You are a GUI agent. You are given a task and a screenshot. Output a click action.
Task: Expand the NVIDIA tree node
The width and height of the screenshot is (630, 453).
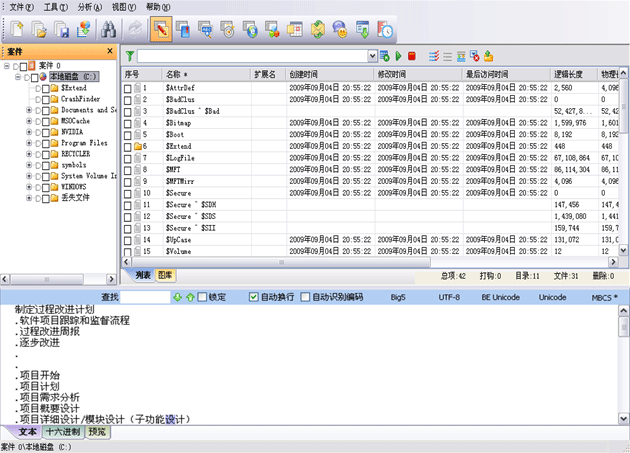[x=29, y=132]
